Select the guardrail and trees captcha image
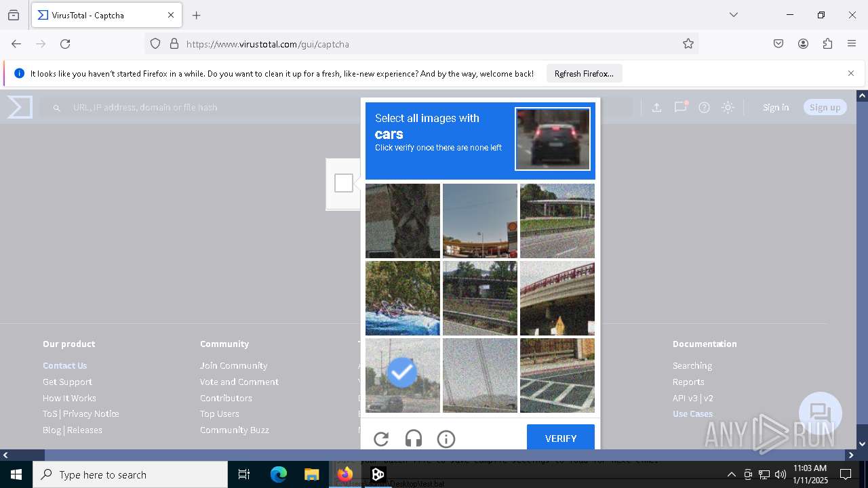This screenshot has width=868, height=488. pos(480,298)
